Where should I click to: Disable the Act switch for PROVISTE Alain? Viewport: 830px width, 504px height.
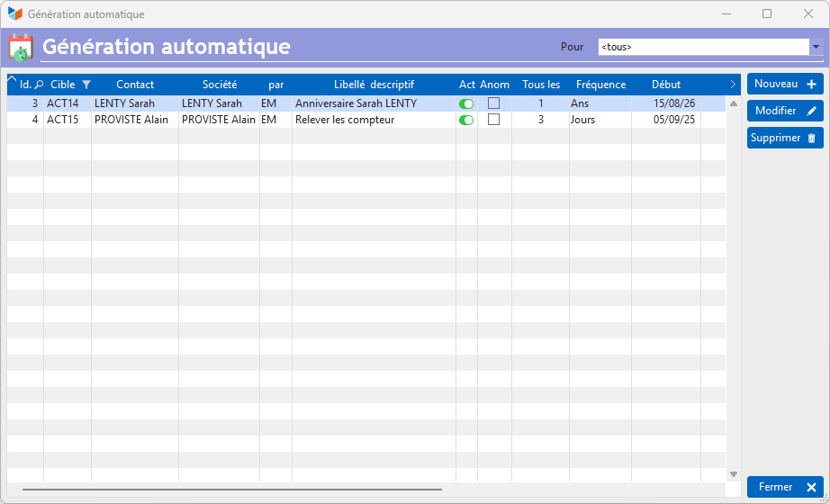pyautogui.click(x=466, y=121)
